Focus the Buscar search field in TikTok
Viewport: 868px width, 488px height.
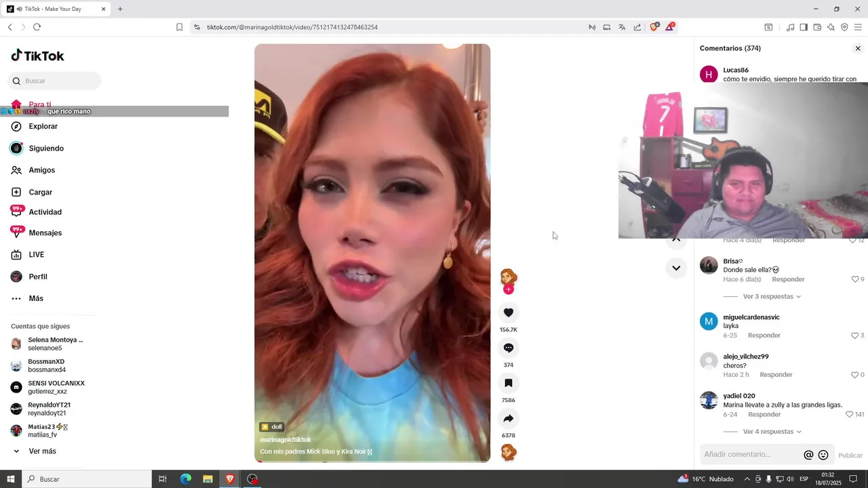coord(54,81)
